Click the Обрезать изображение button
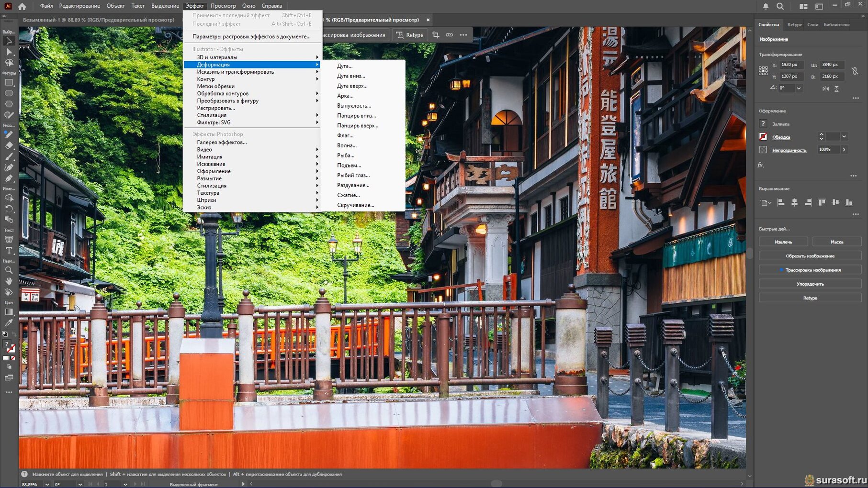Viewport: 868px width, 488px height. click(x=810, y=256)
